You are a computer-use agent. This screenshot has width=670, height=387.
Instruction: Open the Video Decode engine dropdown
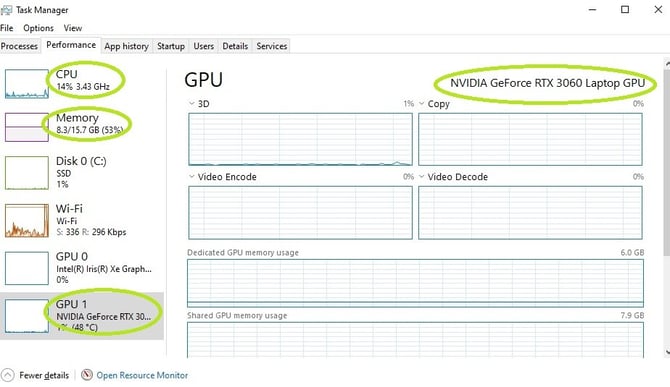(x=421, y=176)
